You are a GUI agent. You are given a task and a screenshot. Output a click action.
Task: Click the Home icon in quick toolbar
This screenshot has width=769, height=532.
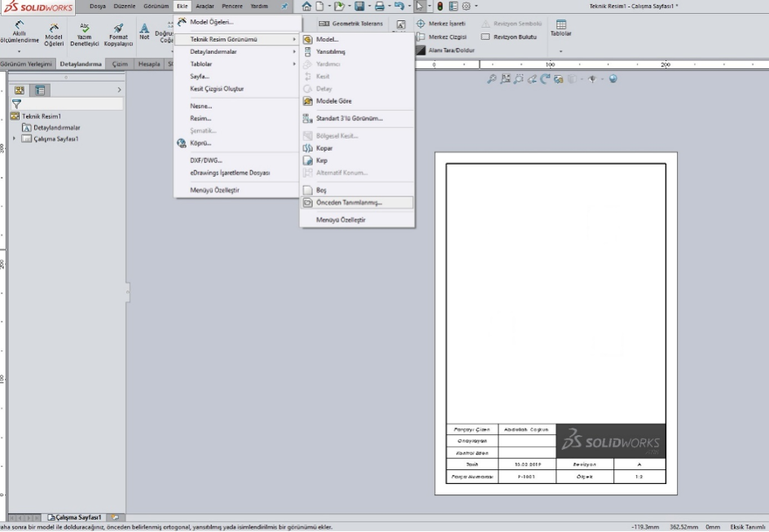(x=305, y=7)
